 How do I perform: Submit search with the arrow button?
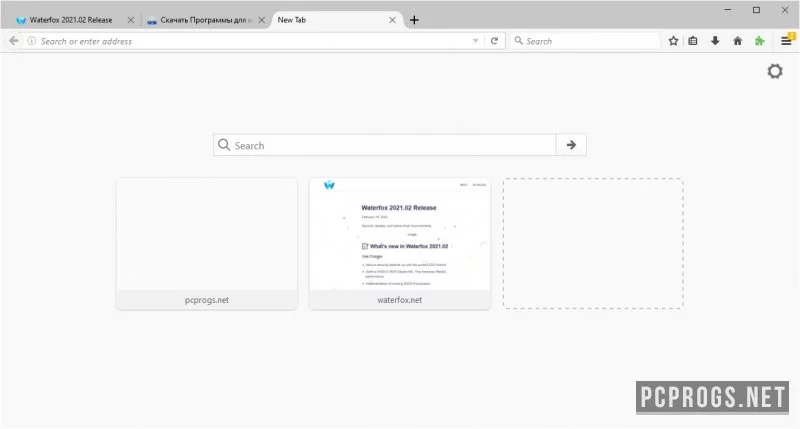[x=571, y=145]
